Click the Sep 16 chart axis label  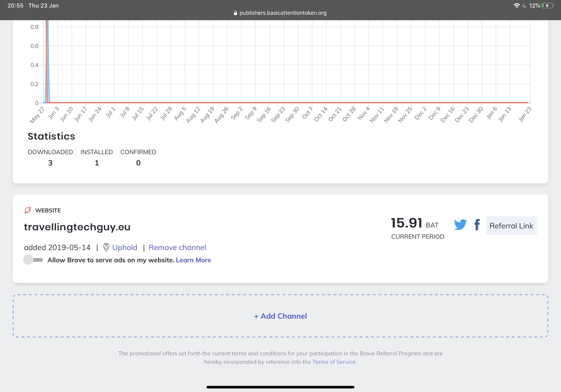point(264,114)
